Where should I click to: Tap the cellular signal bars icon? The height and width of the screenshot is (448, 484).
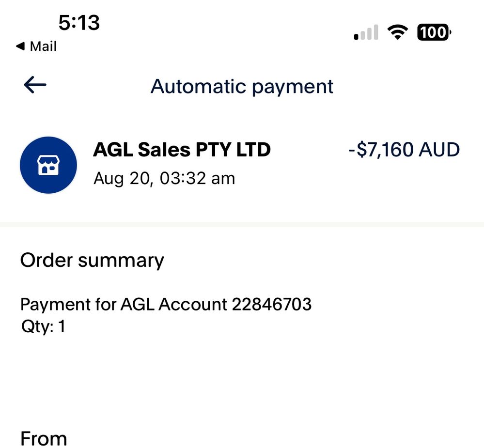click(366, 33)
